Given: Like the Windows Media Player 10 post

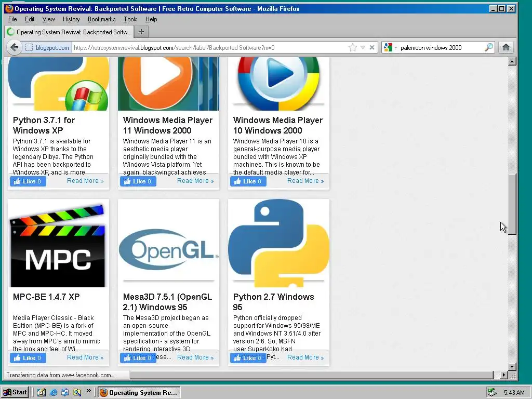Looking at the screenshot, I should pyautogui.click(x=248, y=181).
